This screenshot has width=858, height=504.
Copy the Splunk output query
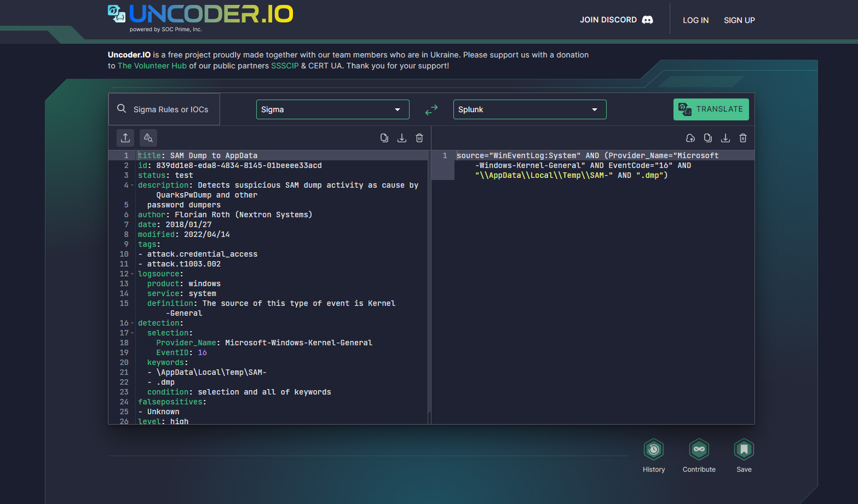tap(708, 138)
